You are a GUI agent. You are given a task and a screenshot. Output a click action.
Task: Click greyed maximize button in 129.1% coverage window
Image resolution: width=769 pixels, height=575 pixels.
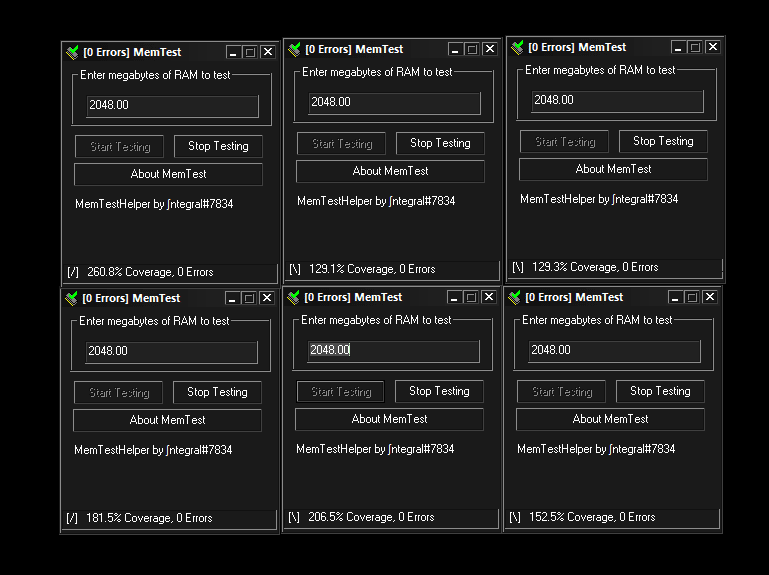(x=472, y=49)
